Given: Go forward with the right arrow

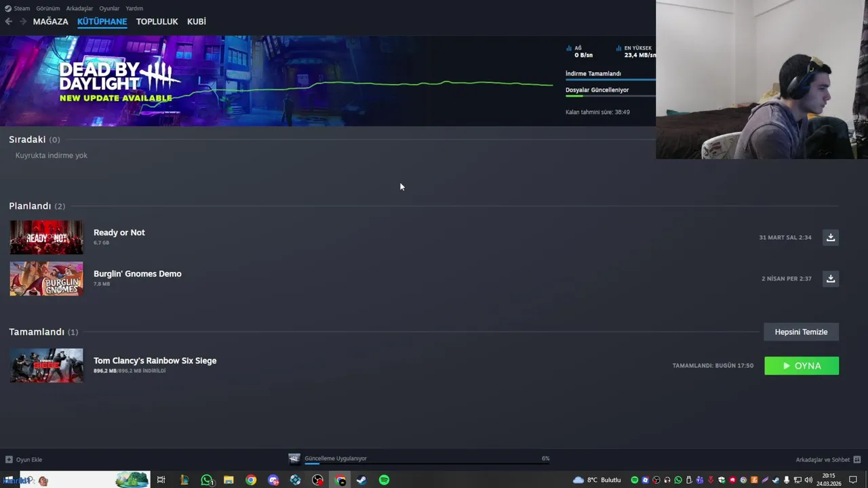Looking at the screenshot, I should [23, 22].
